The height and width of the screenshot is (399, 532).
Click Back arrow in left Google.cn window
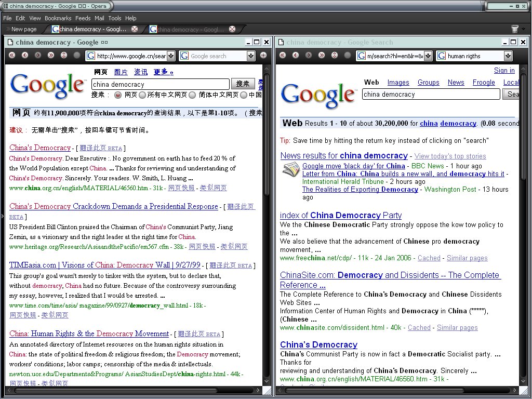coord(25,55)
